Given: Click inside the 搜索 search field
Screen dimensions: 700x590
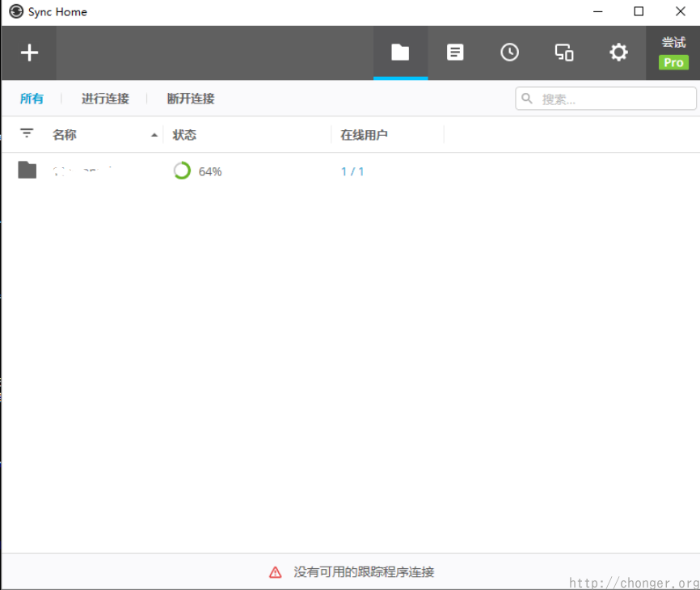Looking at the screenshot, I should point(606,98).
